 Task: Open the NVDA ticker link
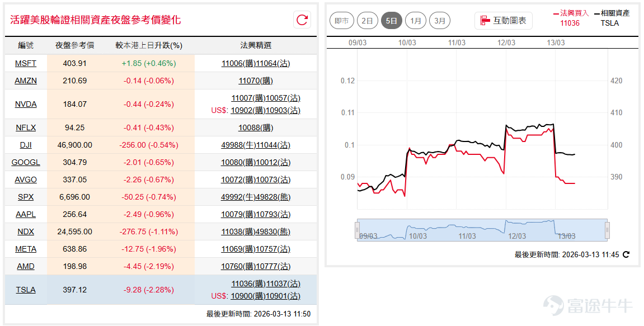tap(26, 104)
